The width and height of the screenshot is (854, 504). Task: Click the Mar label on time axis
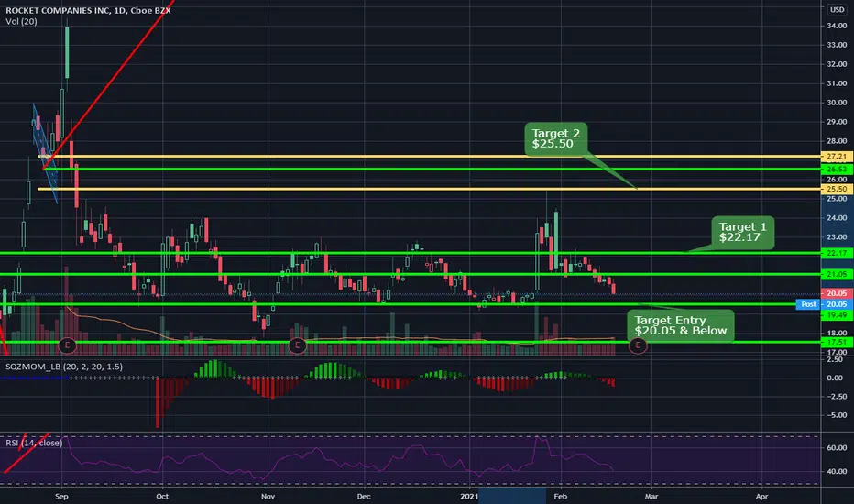[x=651, y=497]
